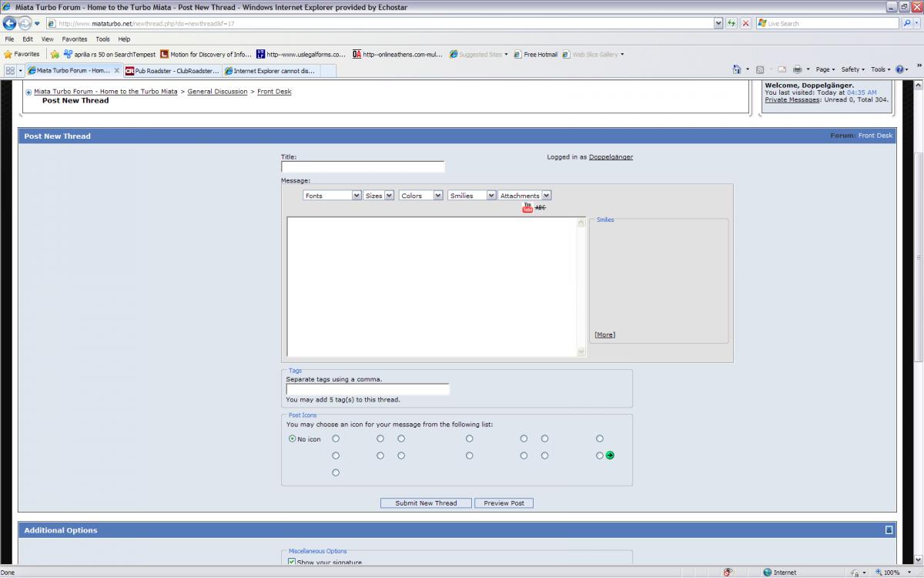This screenshot has height=578, width=924.
Task: Follow the Front Desk breadcrumb link
Action: [x=274, y=92]
